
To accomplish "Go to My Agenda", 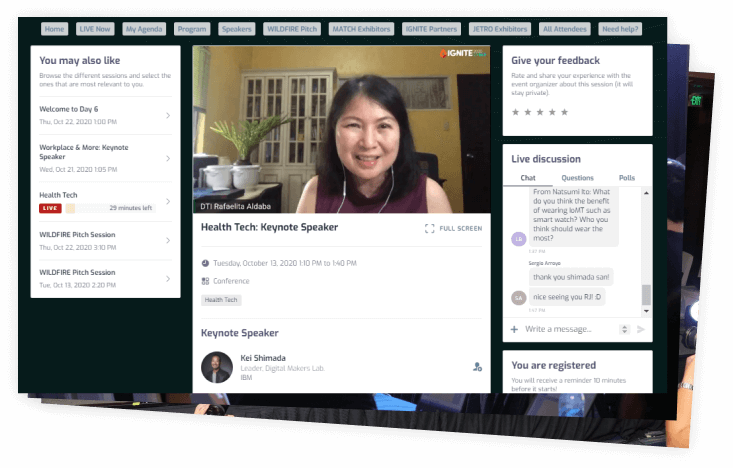I will (145, 29).
